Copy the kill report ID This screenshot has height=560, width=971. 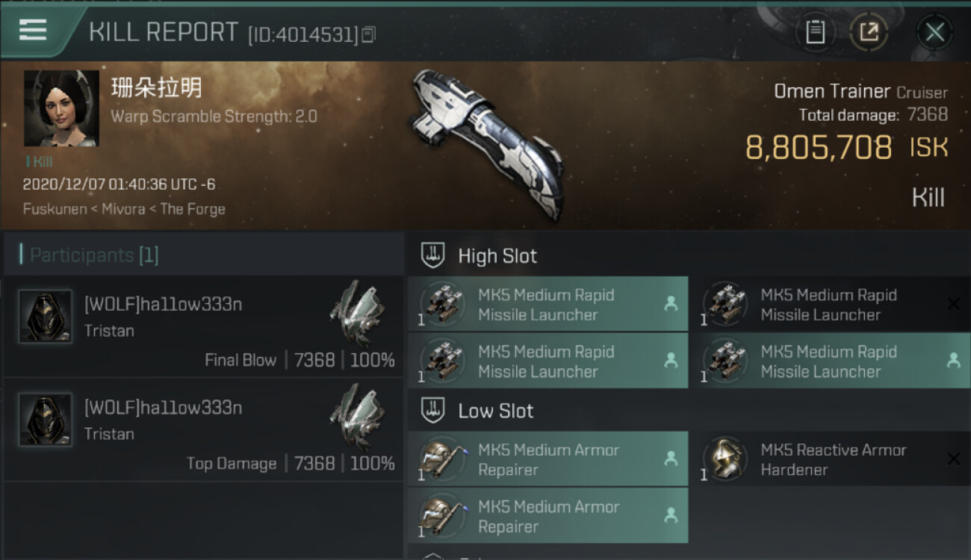point(368,34)
